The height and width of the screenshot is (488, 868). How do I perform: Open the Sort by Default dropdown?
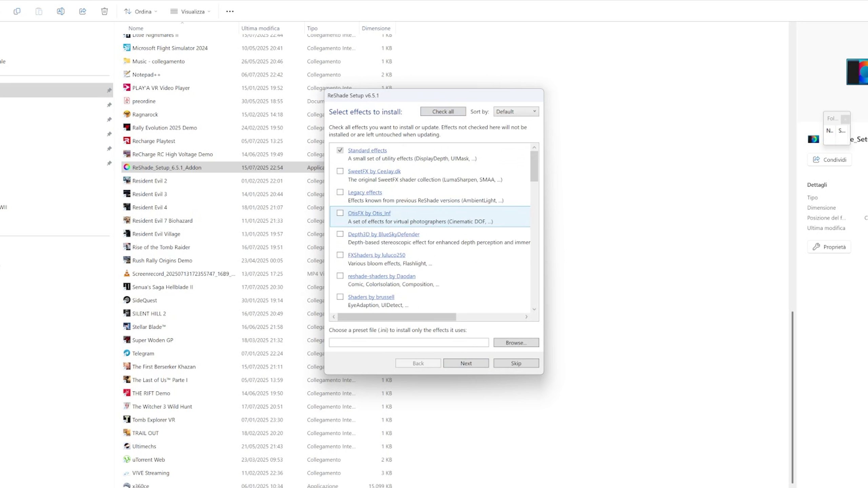516,111
